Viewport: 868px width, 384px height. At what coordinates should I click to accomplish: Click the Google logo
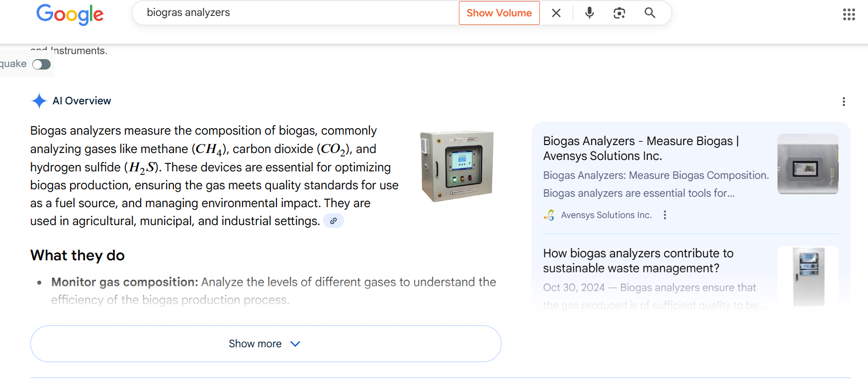point(70,14)
